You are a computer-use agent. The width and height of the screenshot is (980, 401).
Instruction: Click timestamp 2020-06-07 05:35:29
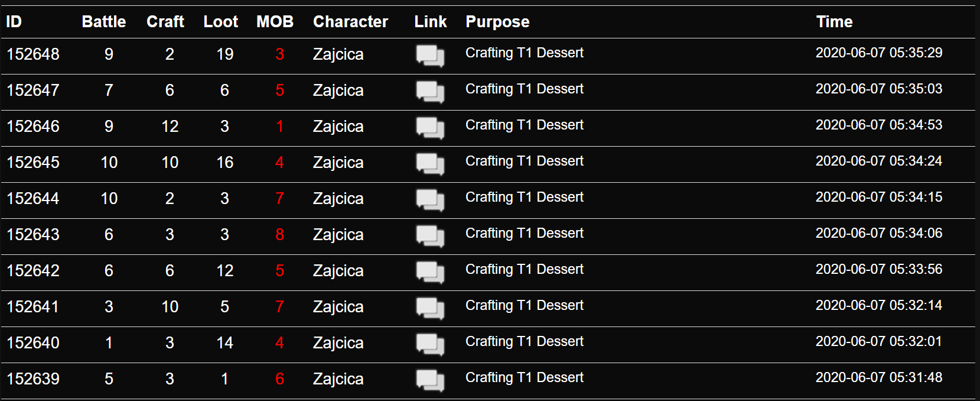pos(879,53)
